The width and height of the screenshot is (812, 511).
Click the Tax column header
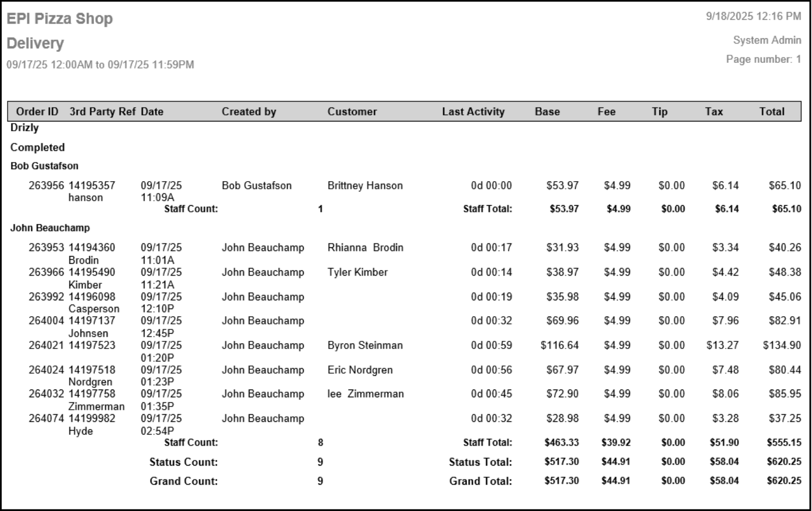[x=713, y=111]
